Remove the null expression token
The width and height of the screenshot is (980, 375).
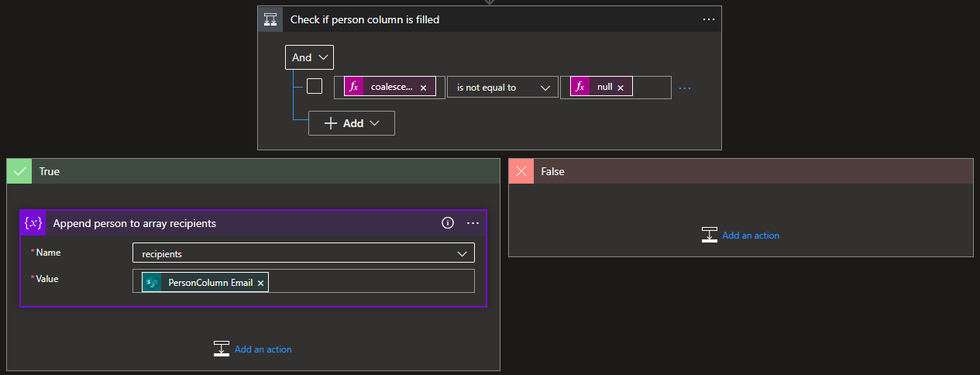[x=621, y=88]
